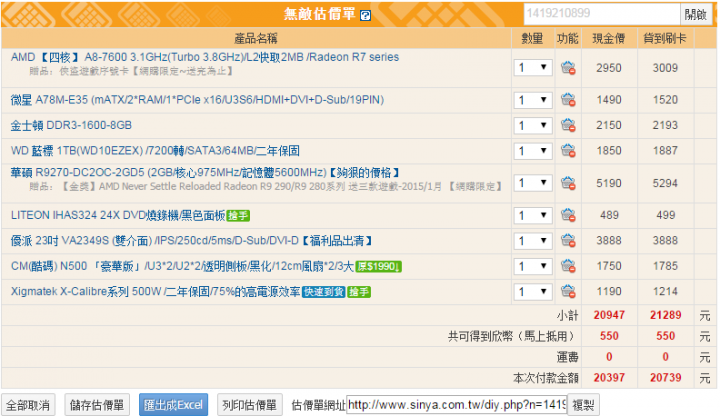Image resolution: width=720 pixels, height=416 pixels.
Task: Click the 運費 shipping label
Action: [568, 357]
